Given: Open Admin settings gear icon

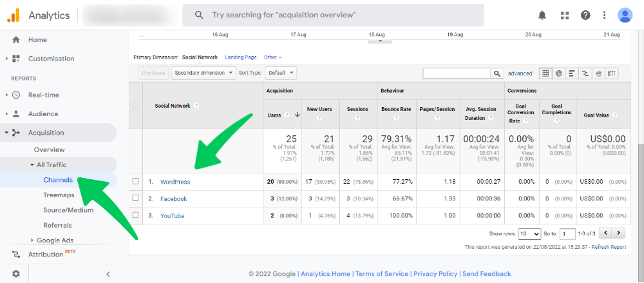Looking at the screenshot, I should pyautogui.click(x=16, y=273).
